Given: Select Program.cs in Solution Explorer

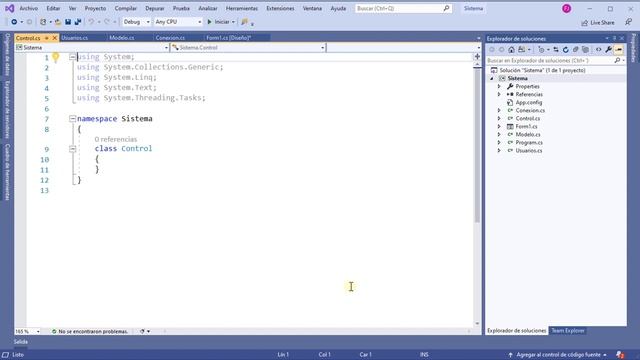Looking at the screenshot, I should click(x=529, y=142).
